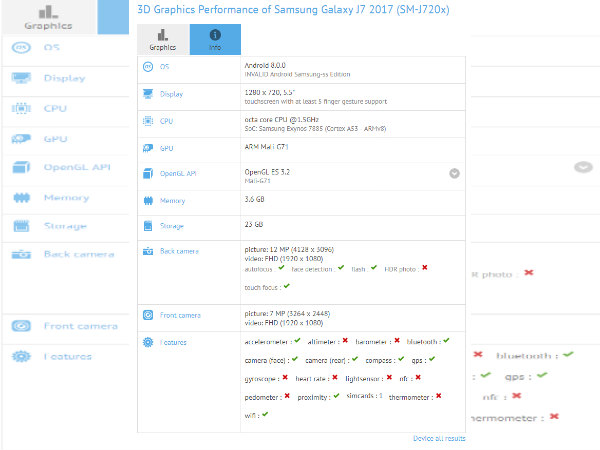The image size is (600, 450).
Task: Click the thermometer red cross in foreground table
Action: click(x=439, y=396)
